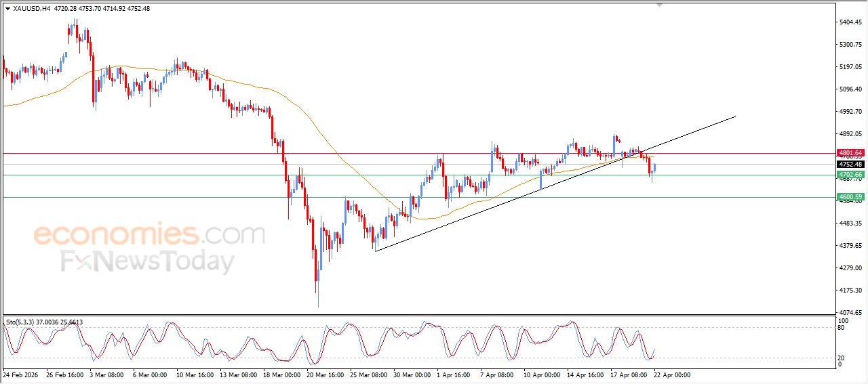
Task: Click the 5404.45 price axis value
Action: point(850,22)
